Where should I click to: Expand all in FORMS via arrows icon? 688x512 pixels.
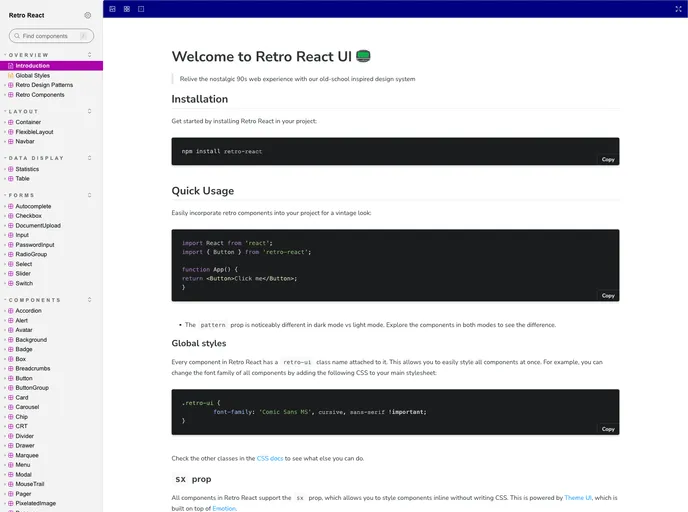tap(90, 195)
